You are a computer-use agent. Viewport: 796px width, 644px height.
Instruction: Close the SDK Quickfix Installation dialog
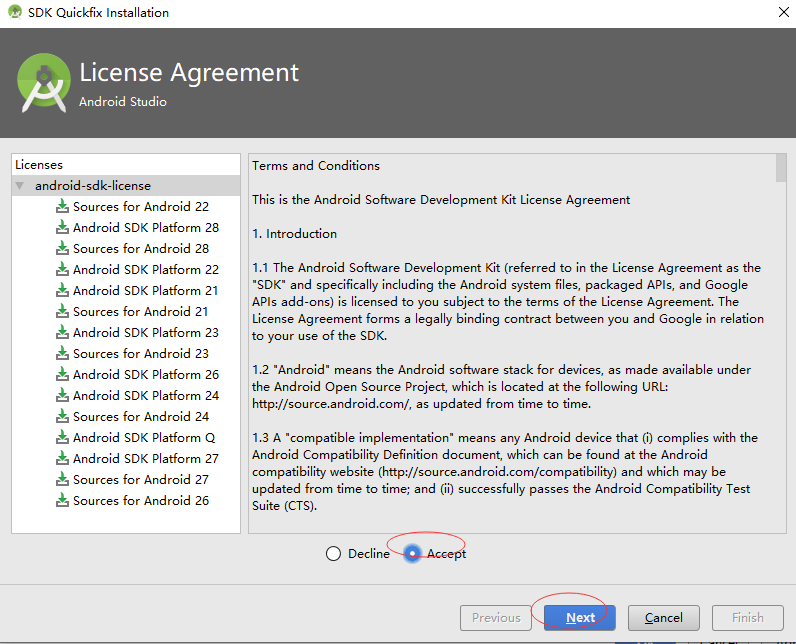tap(783, 12)
